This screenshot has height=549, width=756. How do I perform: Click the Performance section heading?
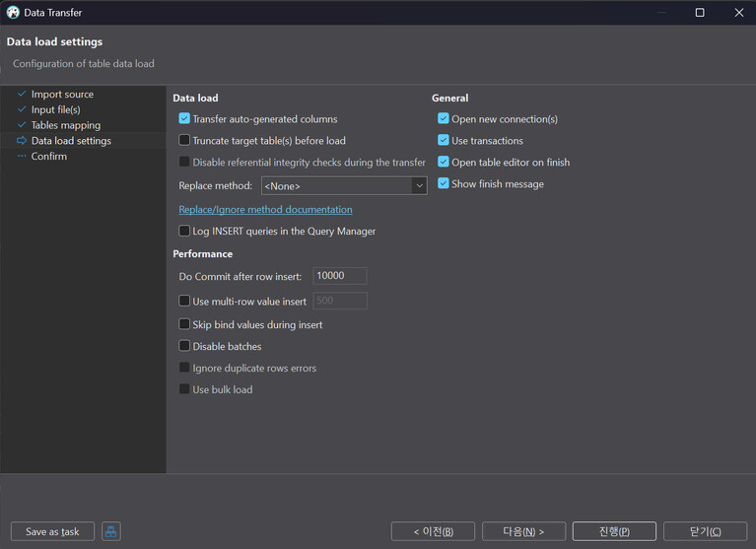[x=202, y=253]
